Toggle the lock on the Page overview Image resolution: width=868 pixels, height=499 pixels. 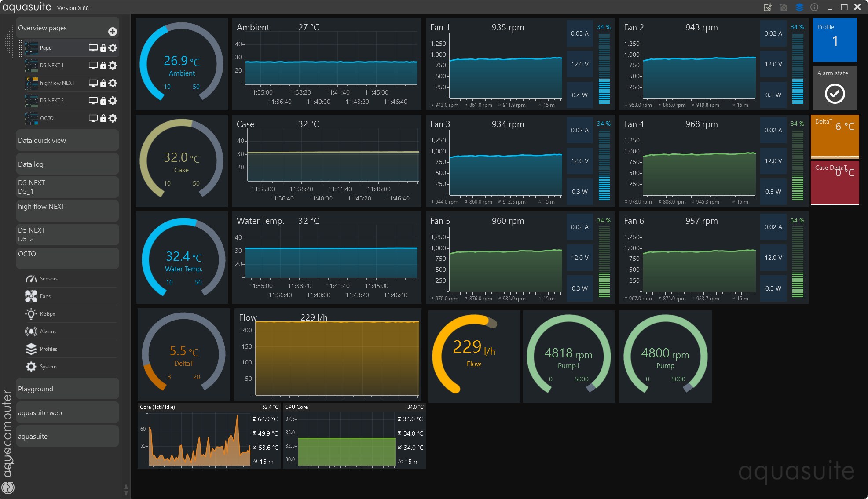tap(103, 48)
